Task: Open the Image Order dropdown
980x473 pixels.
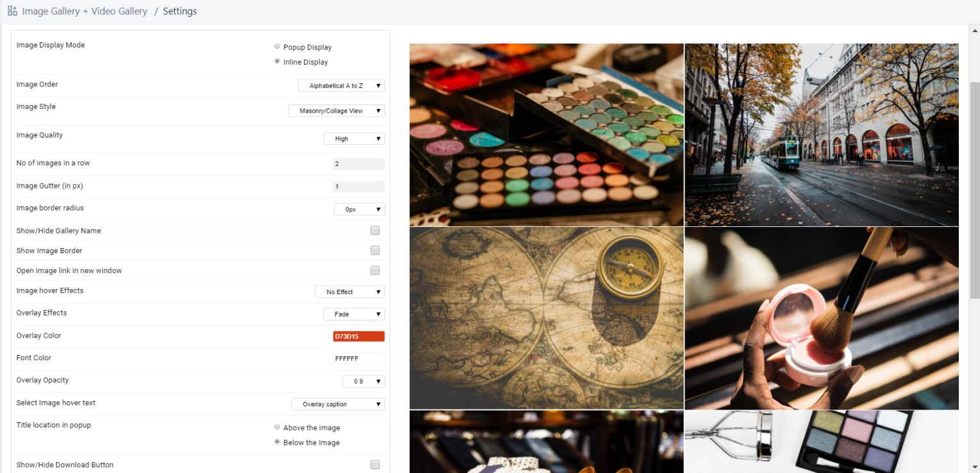Action: pyautogui.click(x=341, y=86)
